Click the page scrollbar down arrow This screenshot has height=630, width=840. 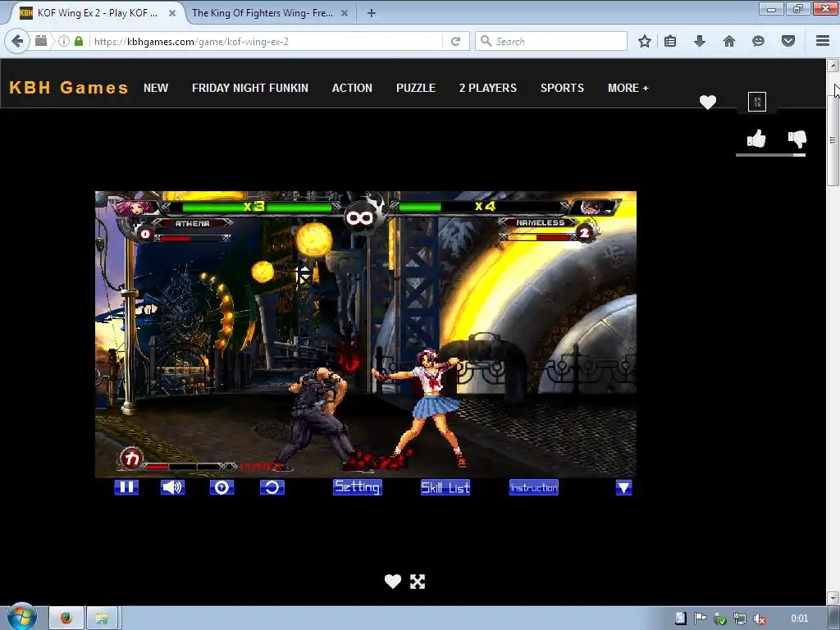point(833,597)
